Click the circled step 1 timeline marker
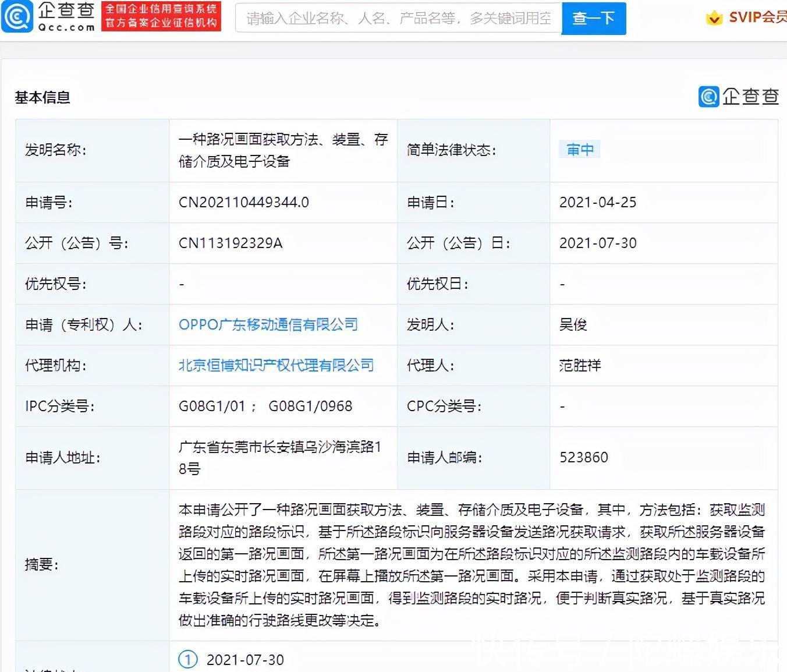The width and height of the screenshot is (787, 672). coord(187,659)
